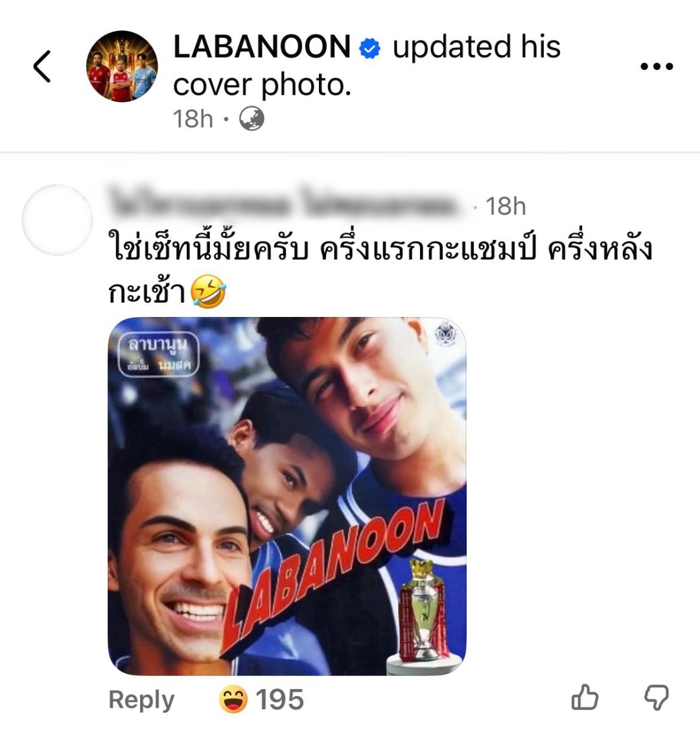This screenshot has height=735, width=700.
Task: Tap the thumbs up icon on comment
Action: (585, 697)
